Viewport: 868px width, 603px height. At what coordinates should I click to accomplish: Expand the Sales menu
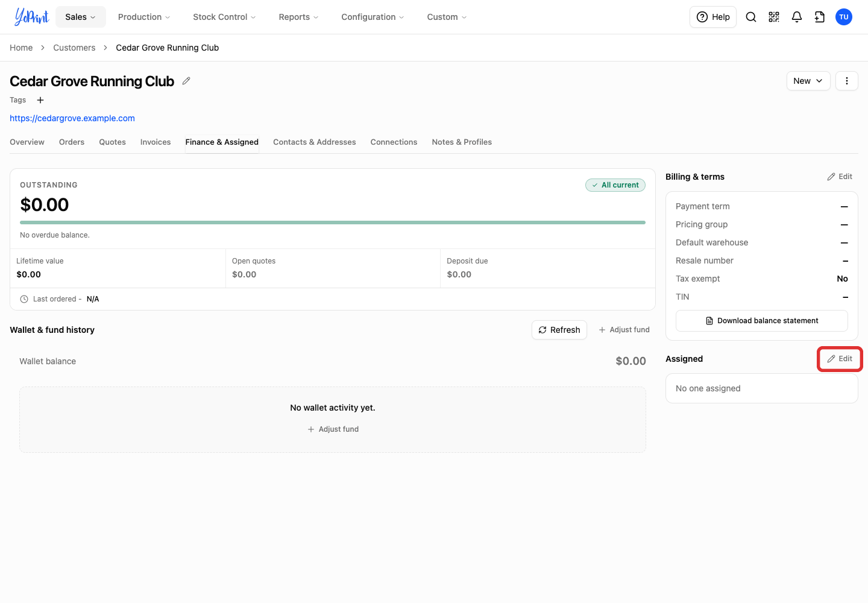81,17
